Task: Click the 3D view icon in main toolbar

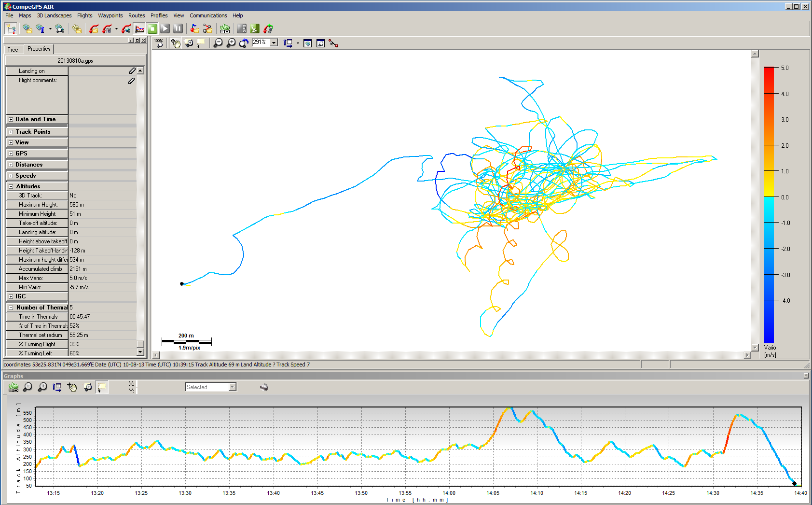Action: tap(224, 29)
